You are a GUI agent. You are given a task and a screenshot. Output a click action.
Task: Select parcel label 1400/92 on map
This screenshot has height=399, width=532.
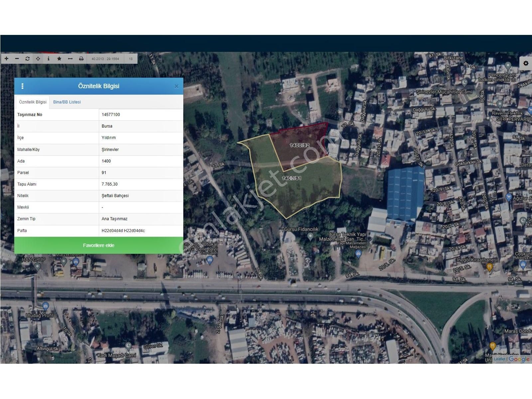(299, 145)
